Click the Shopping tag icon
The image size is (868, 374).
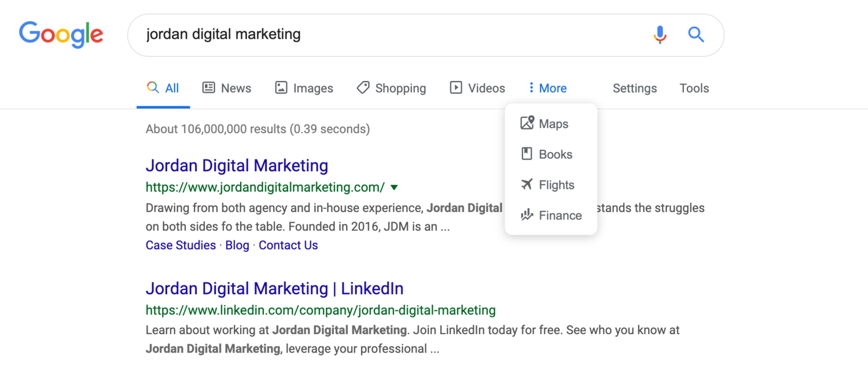coord(363,88)
